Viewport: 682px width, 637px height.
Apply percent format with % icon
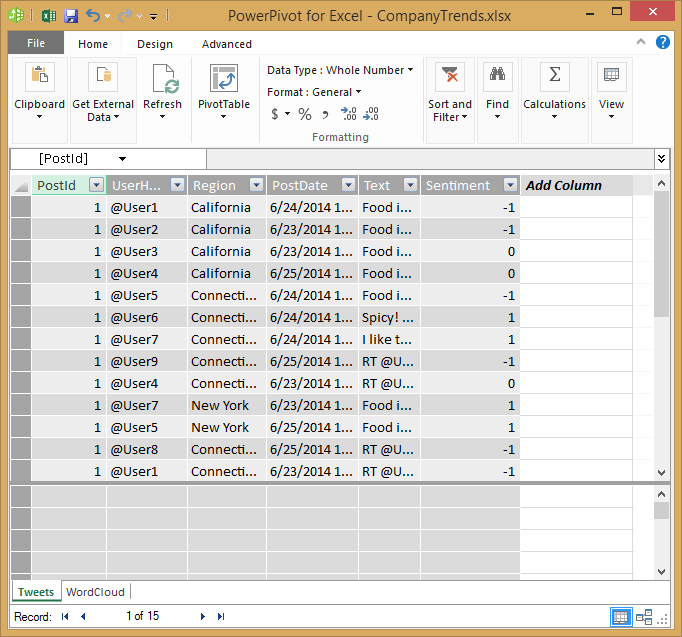(305, 114)
